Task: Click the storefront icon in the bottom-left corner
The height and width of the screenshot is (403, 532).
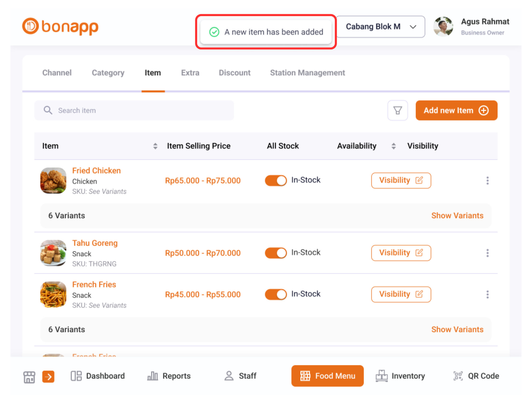Action: [x=29, y=376]
